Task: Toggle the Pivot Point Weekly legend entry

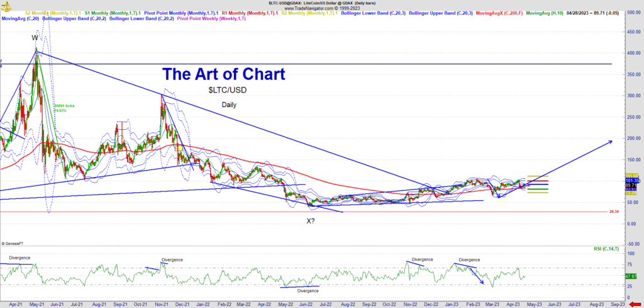Action: 212,20
